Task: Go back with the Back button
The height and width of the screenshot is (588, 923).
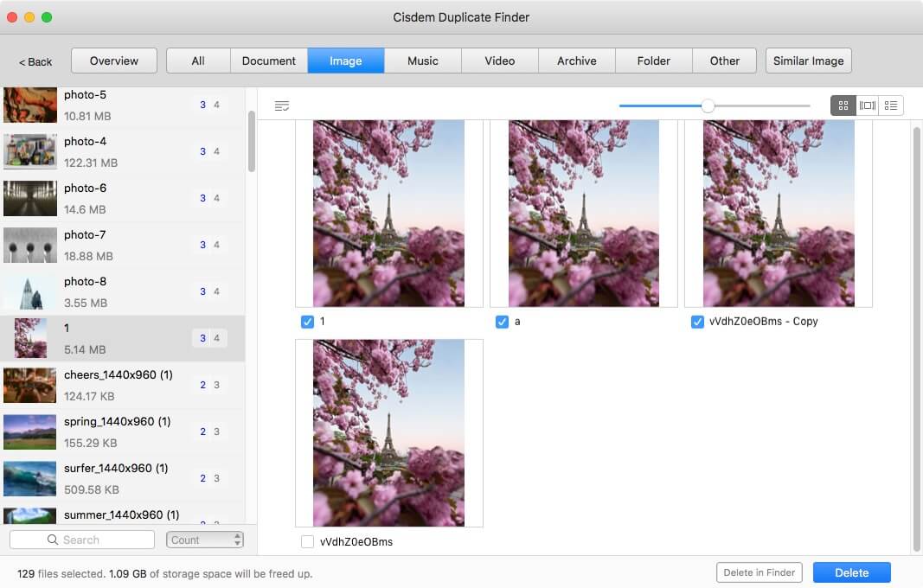Action: click(35, 61)
